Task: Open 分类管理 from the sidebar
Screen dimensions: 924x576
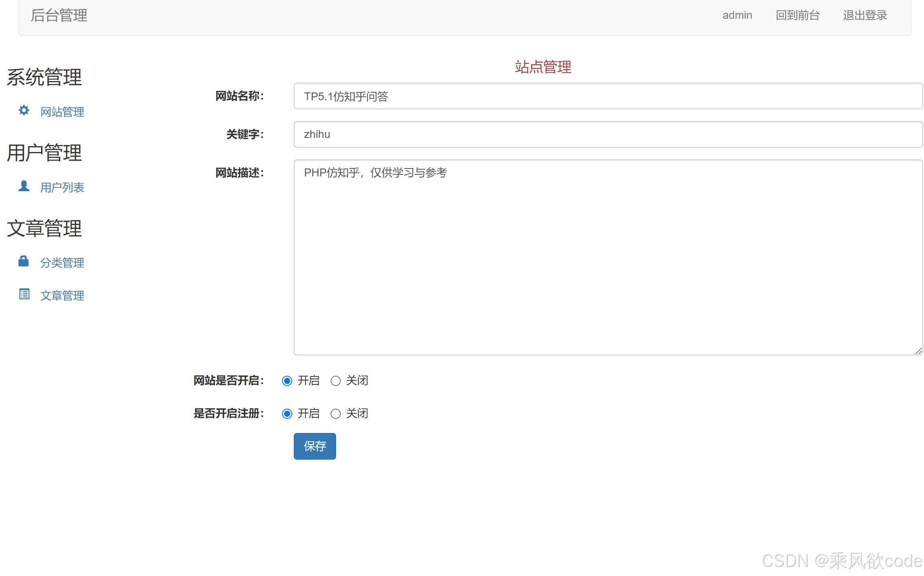Action: tap(62, 262)
